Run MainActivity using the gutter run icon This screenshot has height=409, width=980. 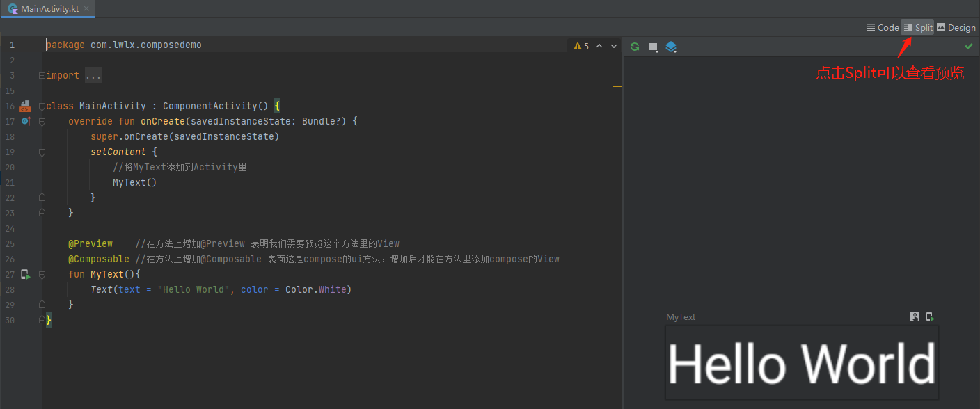(26, 106)
